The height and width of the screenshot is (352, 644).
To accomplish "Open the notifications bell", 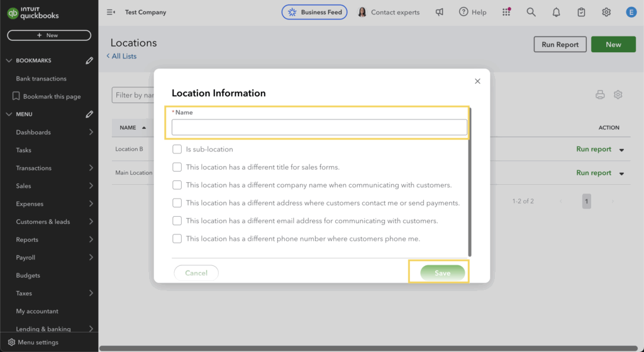I will tap(557, 12).
